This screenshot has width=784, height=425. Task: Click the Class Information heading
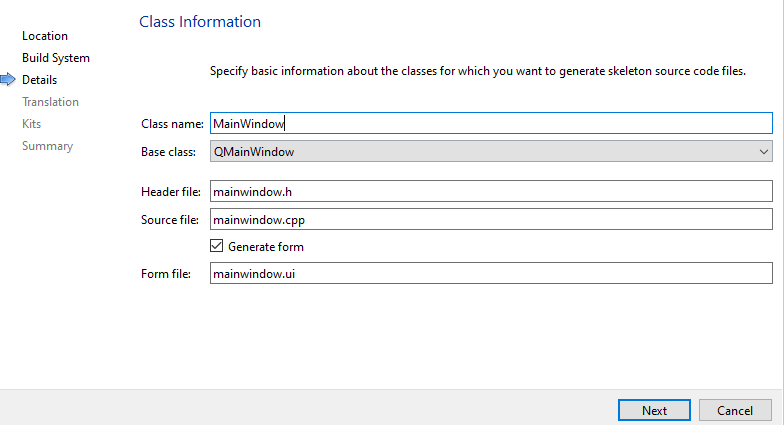[x=200, y=22]
